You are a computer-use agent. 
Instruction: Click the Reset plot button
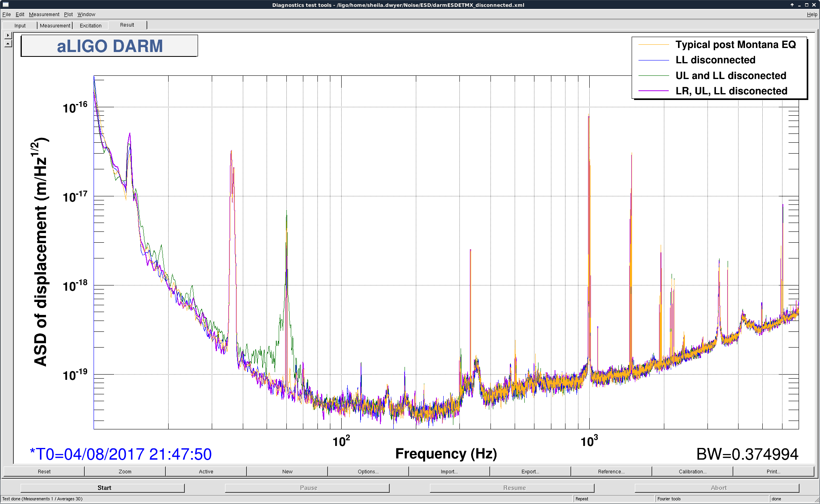44,471
